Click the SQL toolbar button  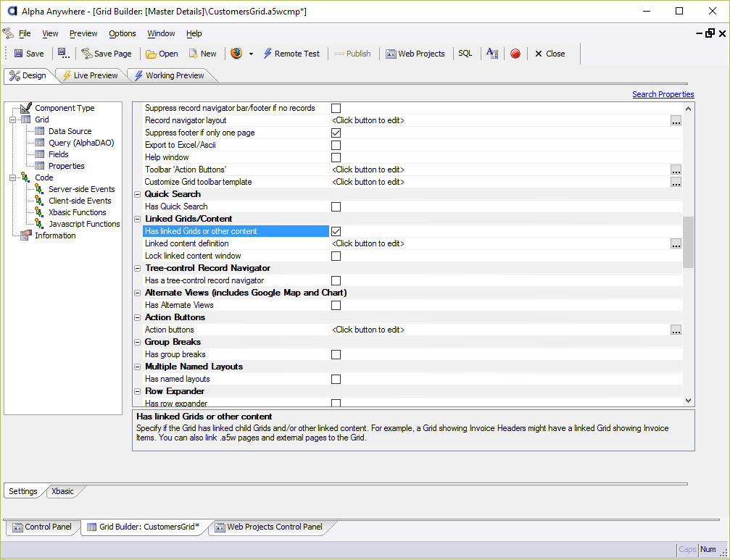[465, 53]
